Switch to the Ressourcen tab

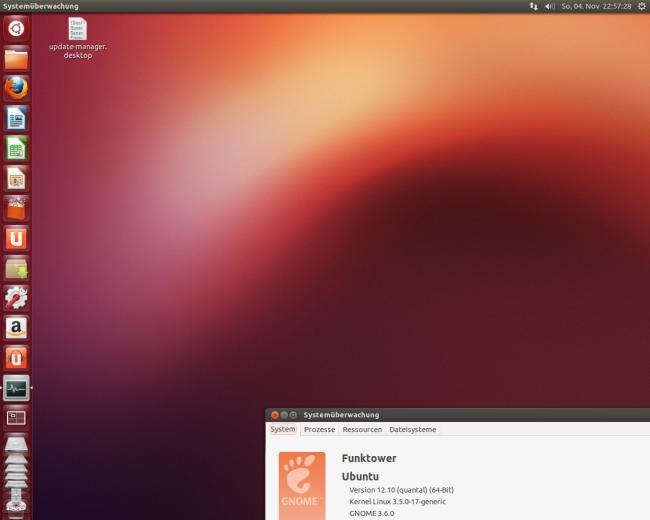(362, 430)
